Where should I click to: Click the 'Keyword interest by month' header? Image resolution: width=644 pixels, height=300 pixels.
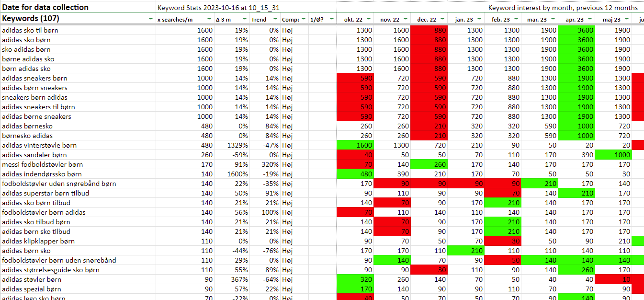coord(563,8)
